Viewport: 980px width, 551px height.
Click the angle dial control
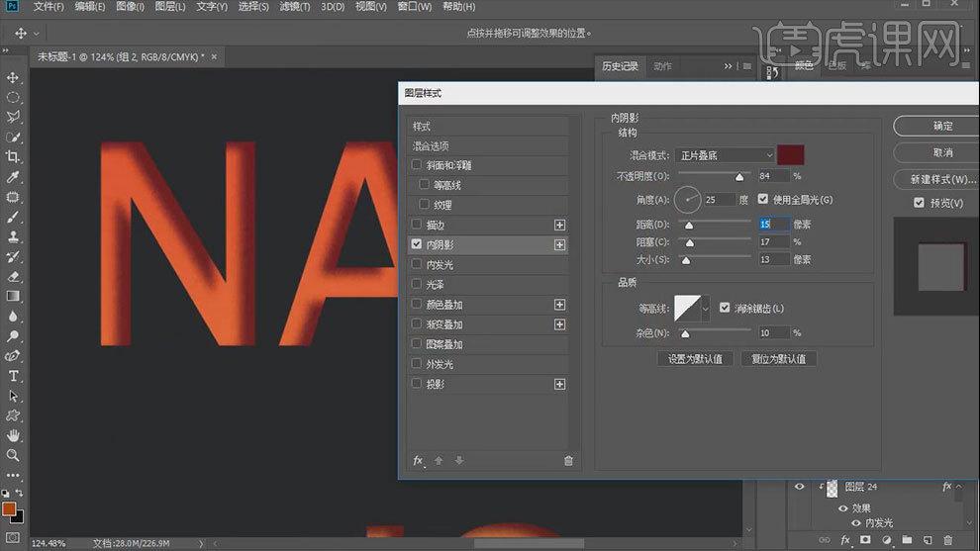click(x=688, y=200)
